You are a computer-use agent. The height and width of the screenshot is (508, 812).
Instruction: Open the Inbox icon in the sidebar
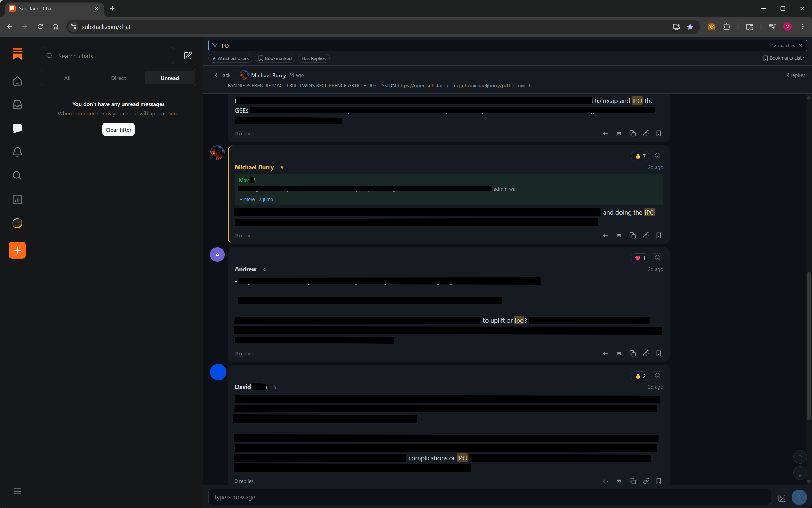click(x=17, y=104)
